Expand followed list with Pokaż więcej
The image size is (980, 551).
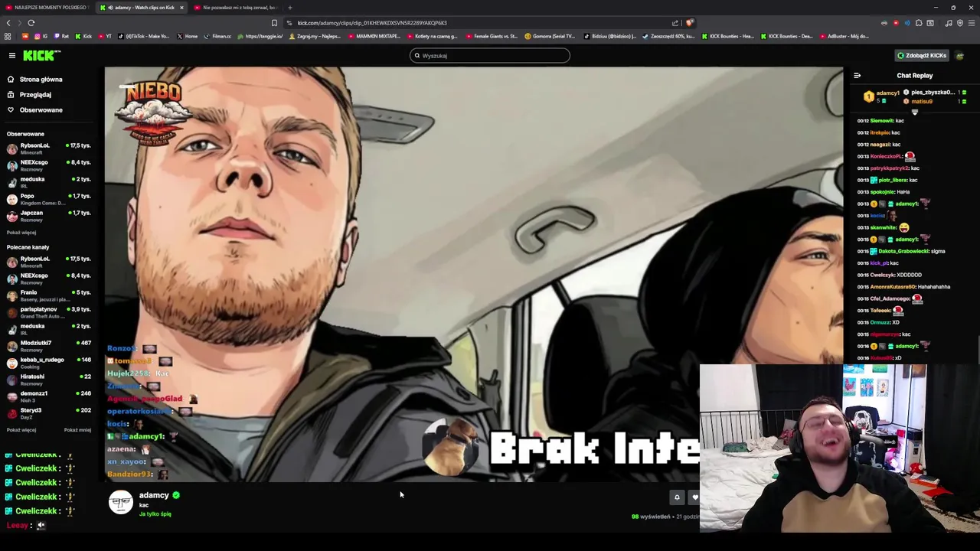tap(21, 233)
